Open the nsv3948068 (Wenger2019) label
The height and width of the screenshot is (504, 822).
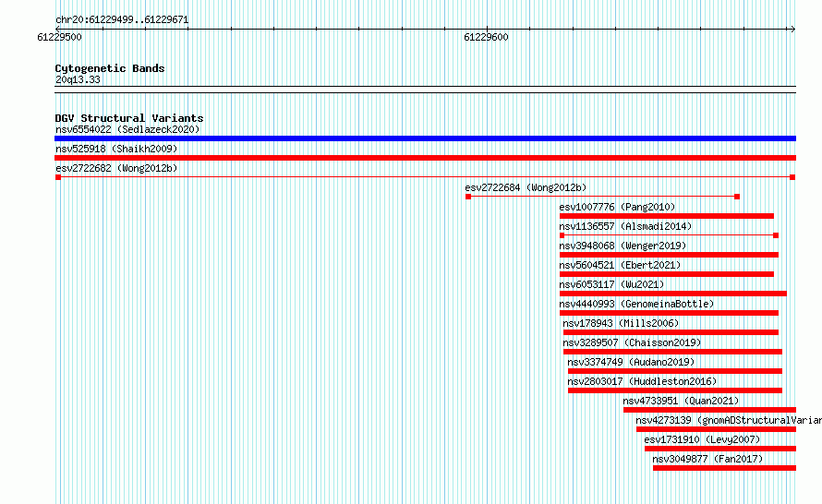coord(623,246)
